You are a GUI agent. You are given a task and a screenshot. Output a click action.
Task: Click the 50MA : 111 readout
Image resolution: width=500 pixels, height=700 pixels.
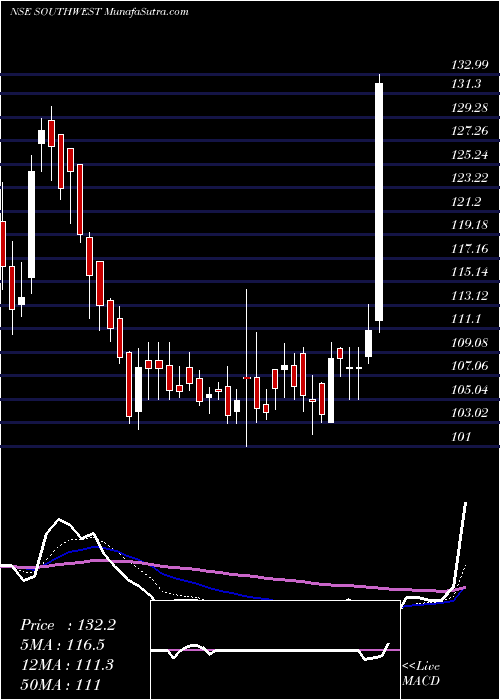(60, 684)
